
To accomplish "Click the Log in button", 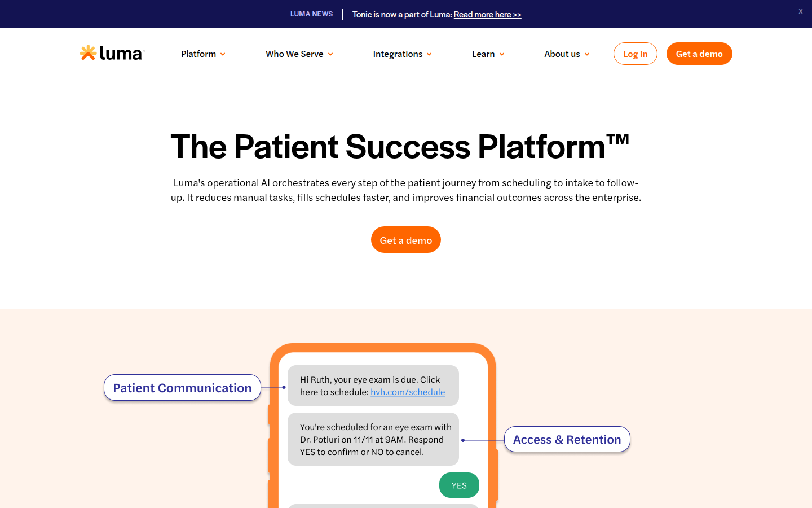I will click(635, 54).
